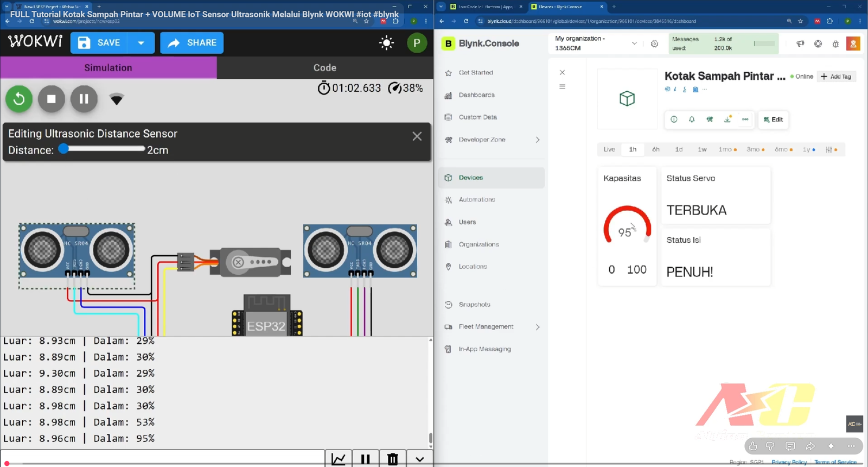Click the Distance slider handle
Viewport: 868px width, 467px height.
(63, 149)
